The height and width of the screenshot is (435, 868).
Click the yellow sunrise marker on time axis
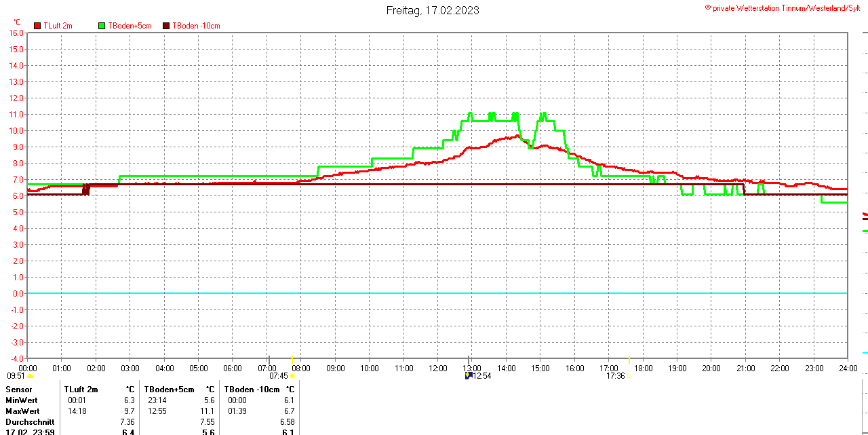(x=292, y=360)
